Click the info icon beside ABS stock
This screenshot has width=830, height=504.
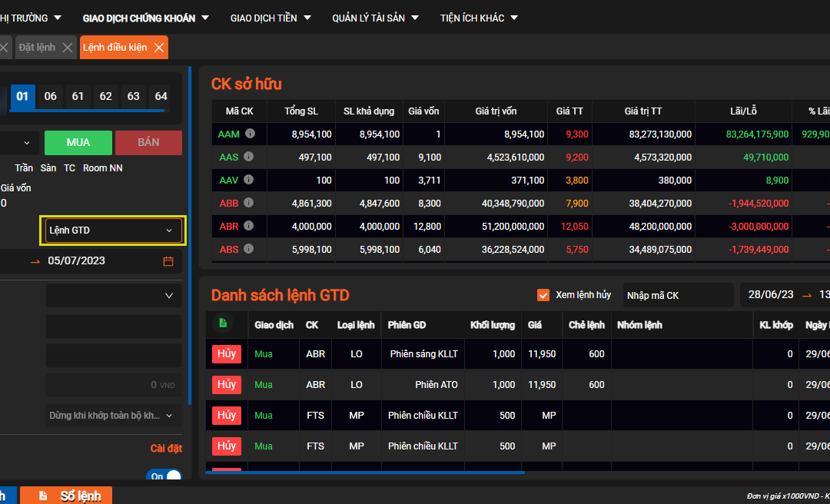(249, 249)
